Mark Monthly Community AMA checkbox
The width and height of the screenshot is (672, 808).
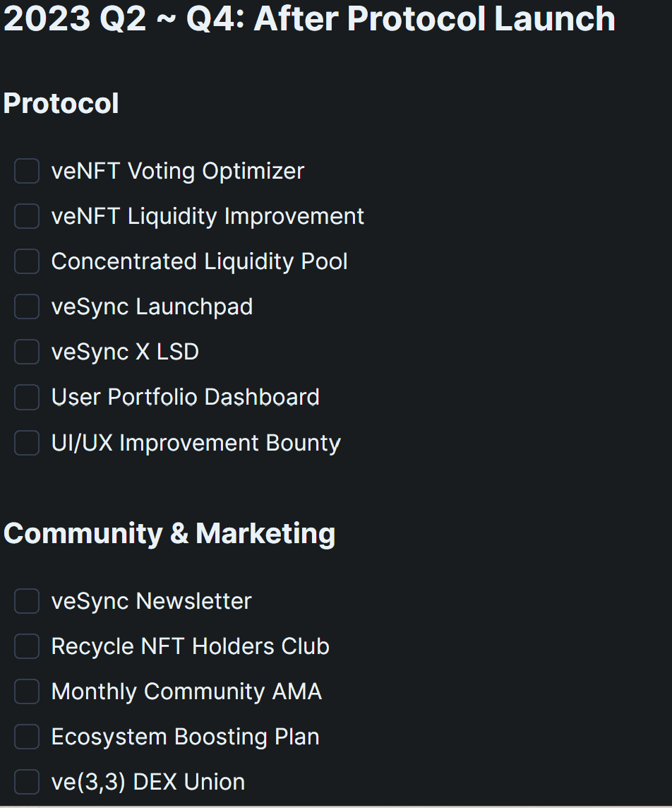coord(27,691)
